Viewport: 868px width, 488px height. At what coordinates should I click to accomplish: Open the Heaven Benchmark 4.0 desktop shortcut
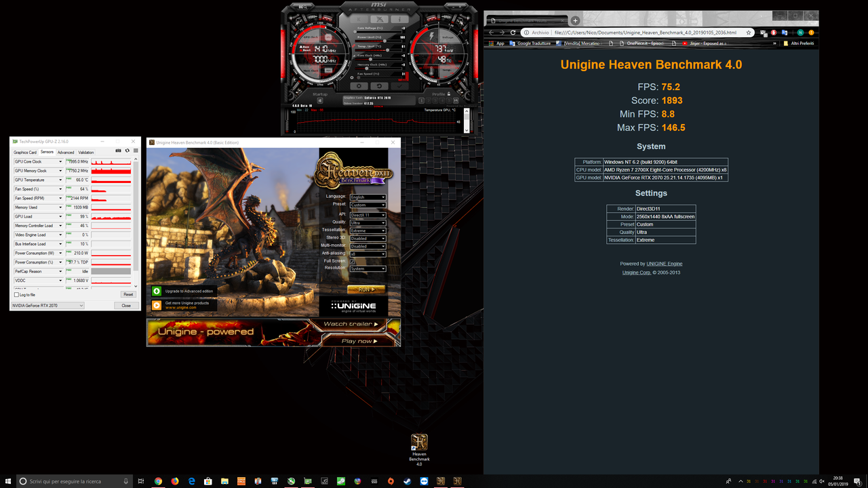pyautogui.click(x=419, y=449)
